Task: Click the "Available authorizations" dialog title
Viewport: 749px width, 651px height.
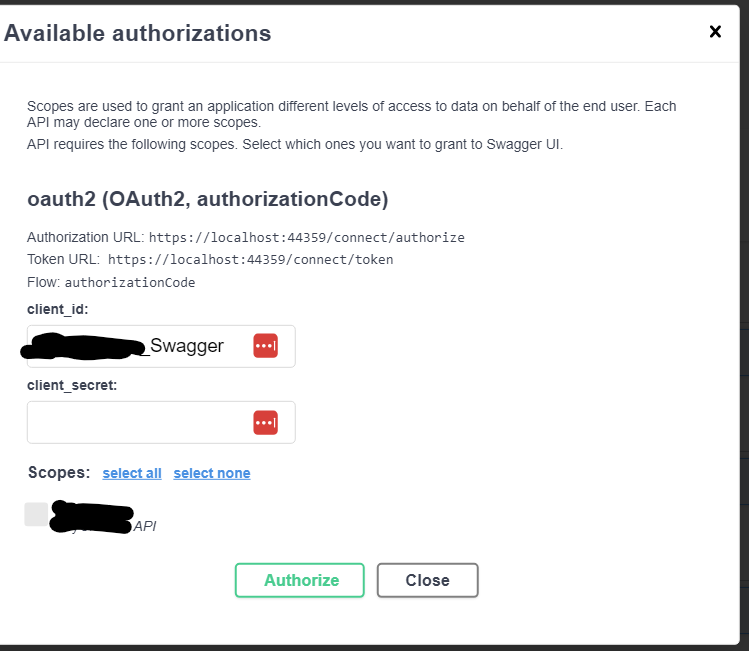Action: [138, 33]
